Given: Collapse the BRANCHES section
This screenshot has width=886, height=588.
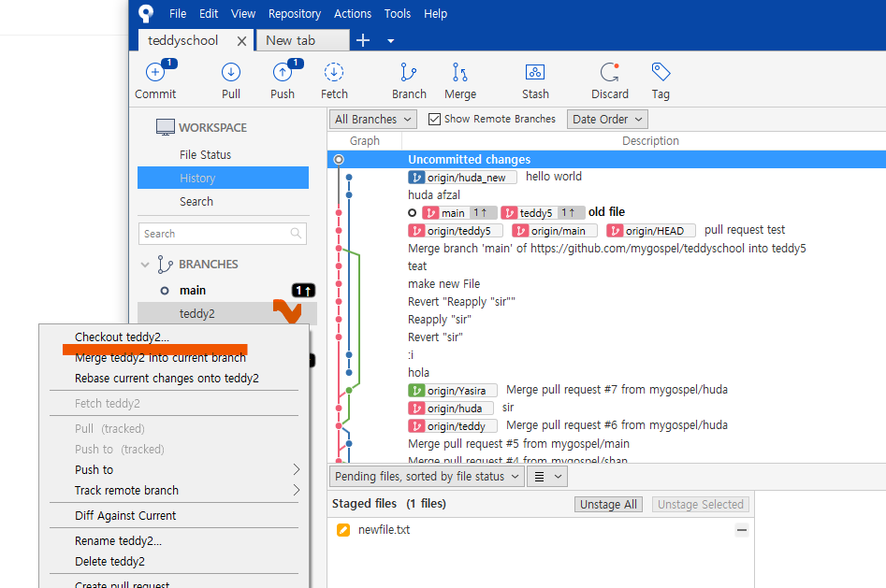Looking at the screenshot, I should pyautogui.click(x=145, y=265).
